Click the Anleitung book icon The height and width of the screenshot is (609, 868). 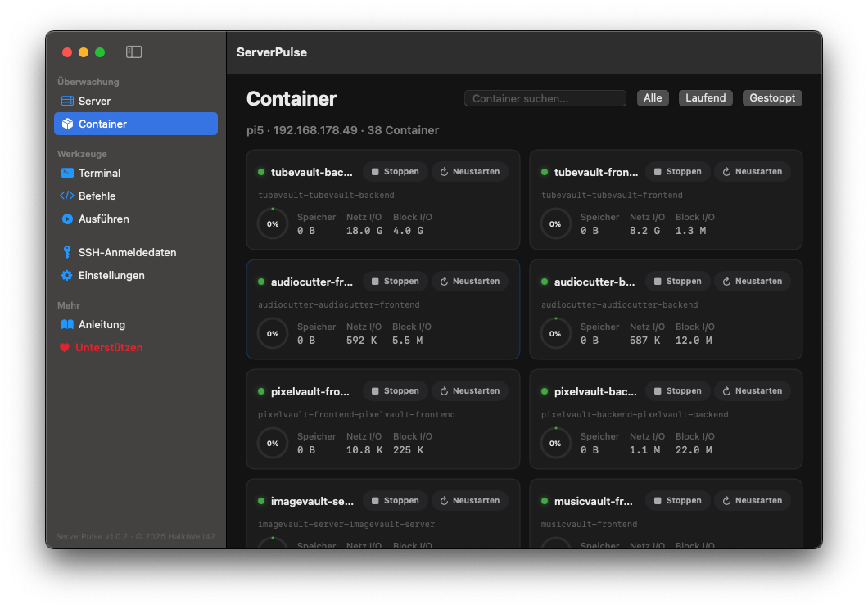point(67,325)
